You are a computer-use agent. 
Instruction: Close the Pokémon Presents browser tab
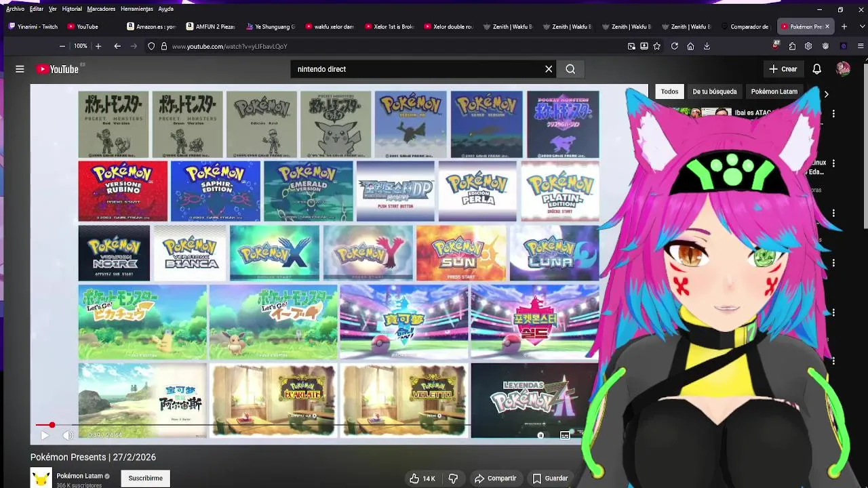[827, 26]
